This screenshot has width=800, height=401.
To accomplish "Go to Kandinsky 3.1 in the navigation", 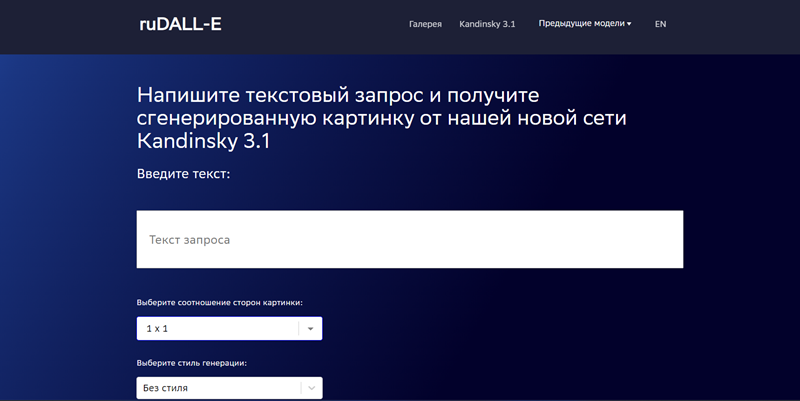I will (487, 24).
